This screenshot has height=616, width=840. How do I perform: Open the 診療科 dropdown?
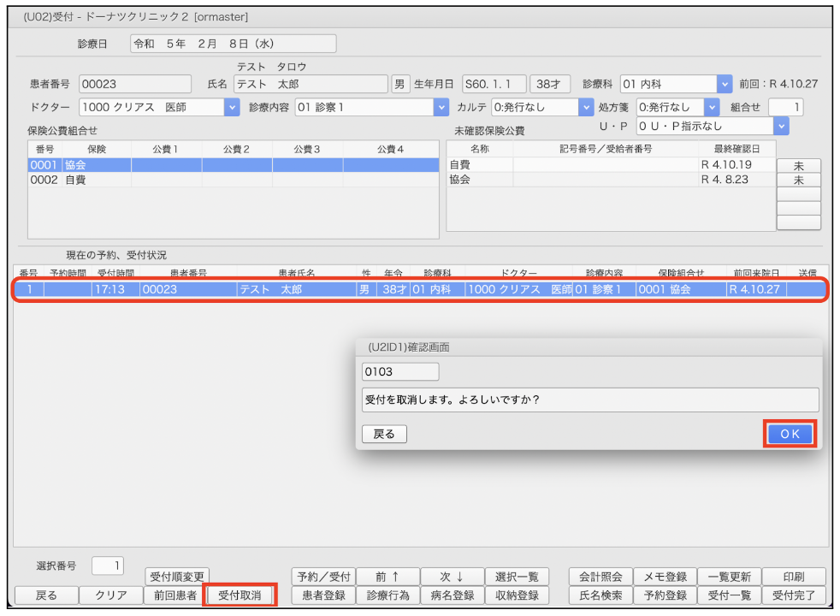tap(725, 84)
